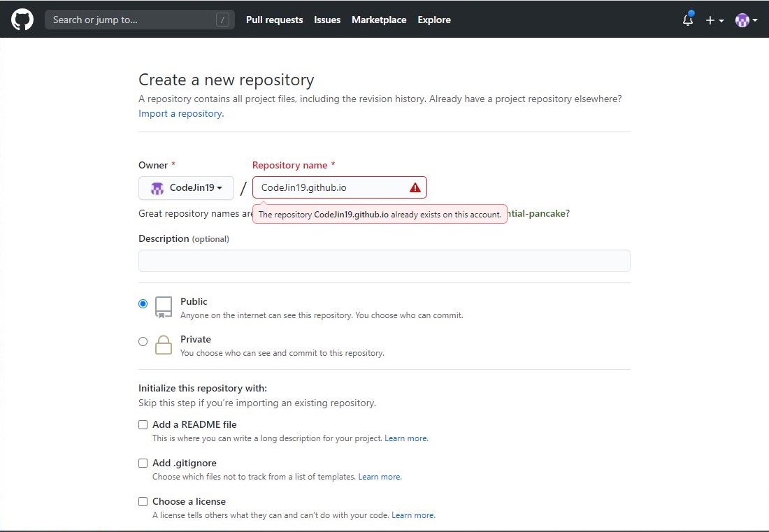
Task: Click the Private repository padlock icon
Action: [x=164, y=345]
